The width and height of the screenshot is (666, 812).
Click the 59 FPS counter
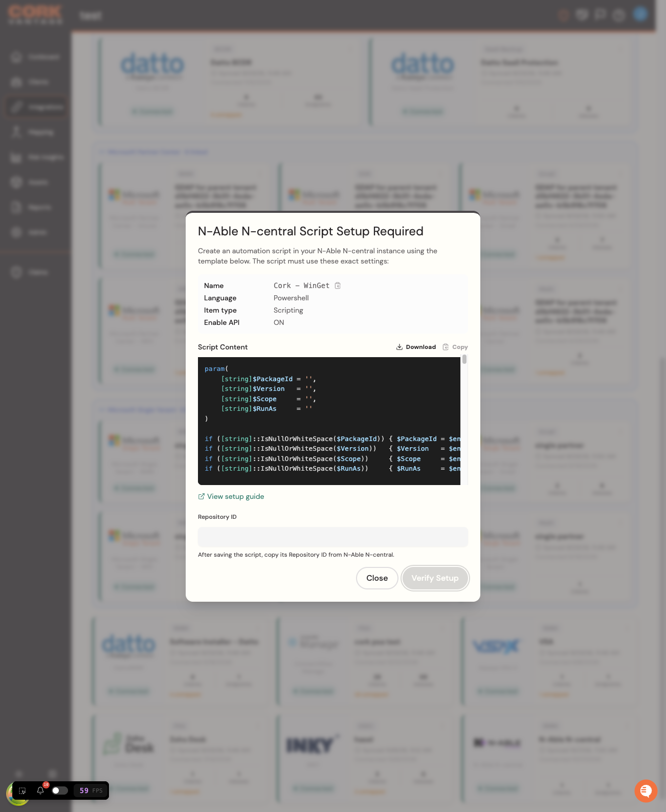(91, 791)
